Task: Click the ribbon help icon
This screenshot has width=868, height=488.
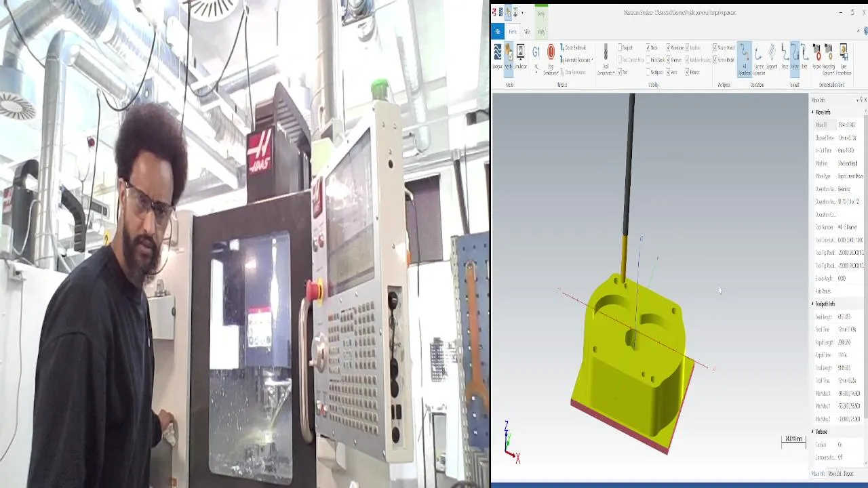Action: coord(866,31)
